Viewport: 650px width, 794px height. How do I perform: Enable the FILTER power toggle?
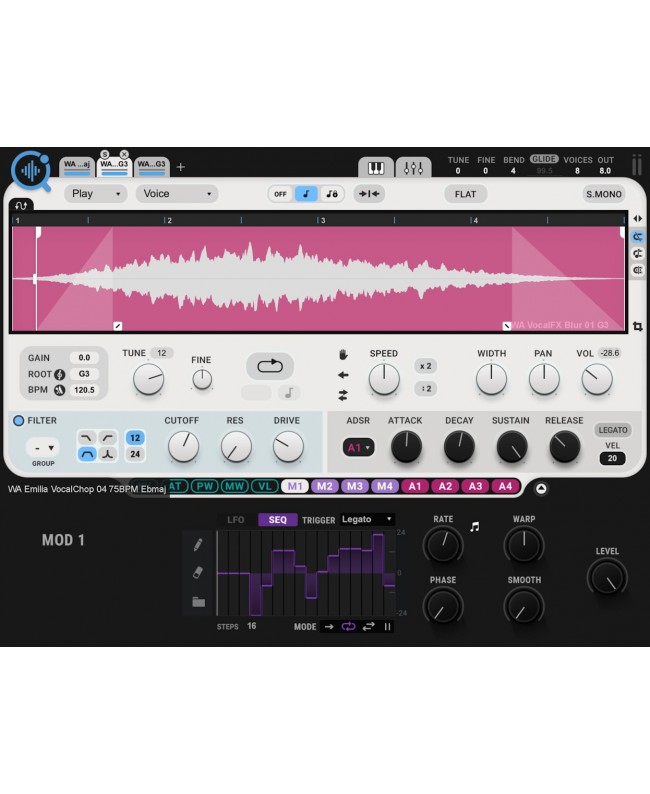(19, 420)
